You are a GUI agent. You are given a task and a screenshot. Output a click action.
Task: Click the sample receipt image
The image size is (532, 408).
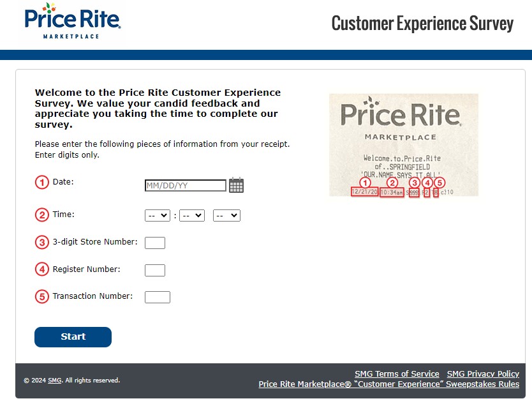point(404,146)
